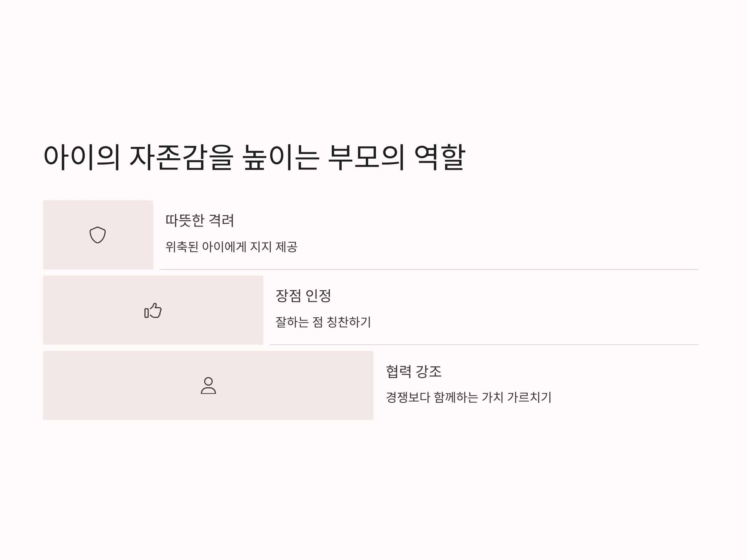This screenshot has height=560, width=747.
Task: Click the word 아이의 in the title
Action: click(x=82, y=157)
